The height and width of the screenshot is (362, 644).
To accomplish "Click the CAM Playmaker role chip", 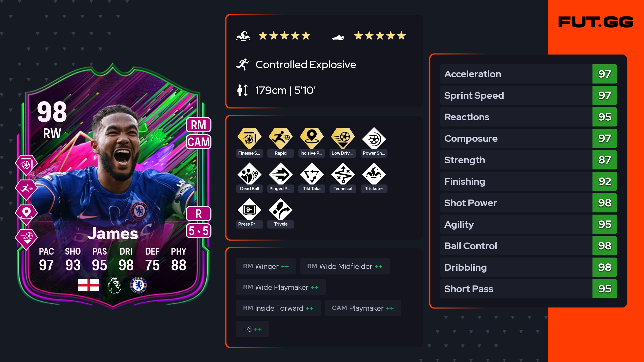I will pos(363,308).
